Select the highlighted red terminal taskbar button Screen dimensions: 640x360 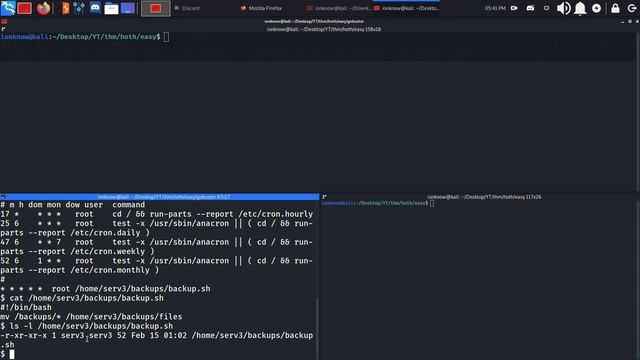[x=156, y=8]
